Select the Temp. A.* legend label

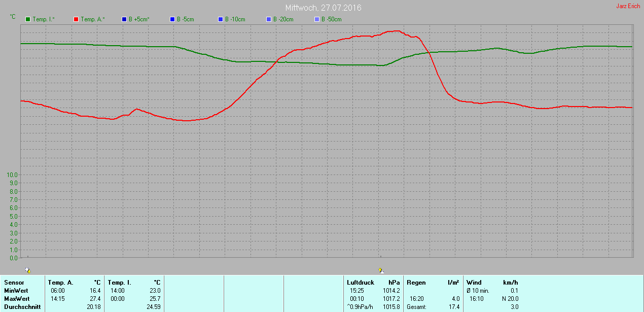[x=92, y=19]
